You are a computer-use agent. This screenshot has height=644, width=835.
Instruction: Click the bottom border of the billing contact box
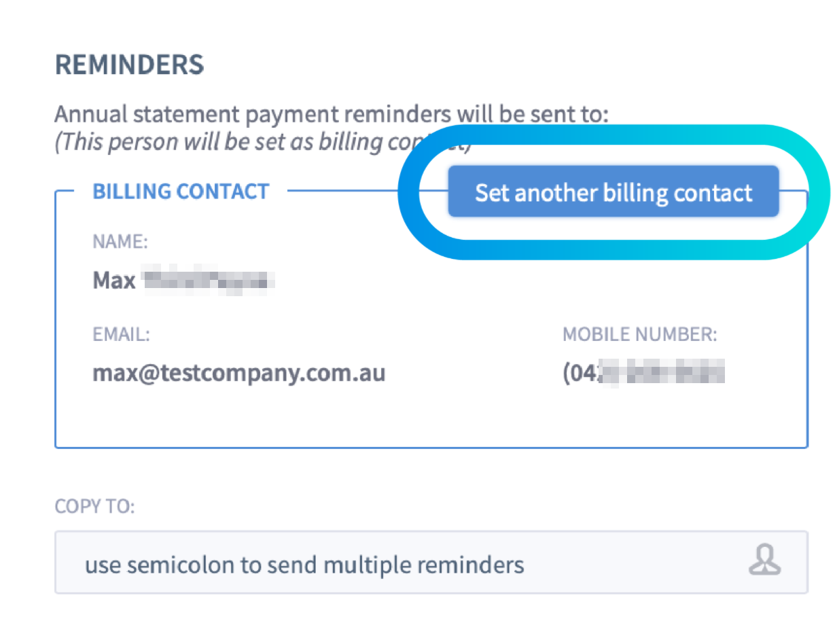(x=431, y=447)
